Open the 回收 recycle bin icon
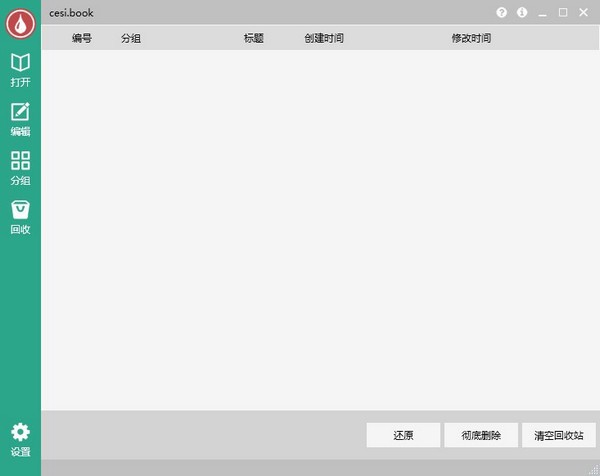Screen dimensions: 600x476 (x=20, y=216)
